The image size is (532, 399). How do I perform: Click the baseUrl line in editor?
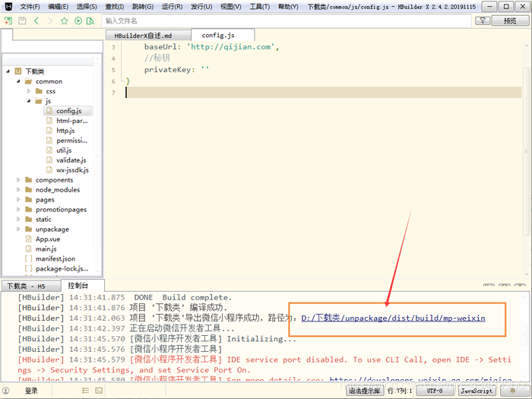[x=211, y=47]
